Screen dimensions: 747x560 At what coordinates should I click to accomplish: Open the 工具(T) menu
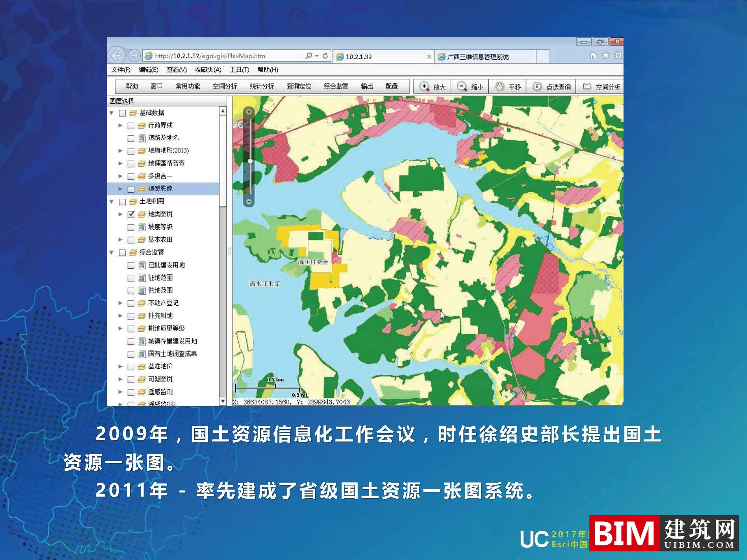tap(239, 70)
